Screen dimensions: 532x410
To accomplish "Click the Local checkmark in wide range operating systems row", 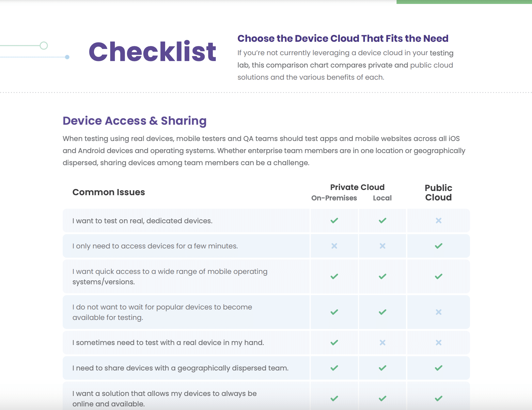I will click(x=383, y=276).
